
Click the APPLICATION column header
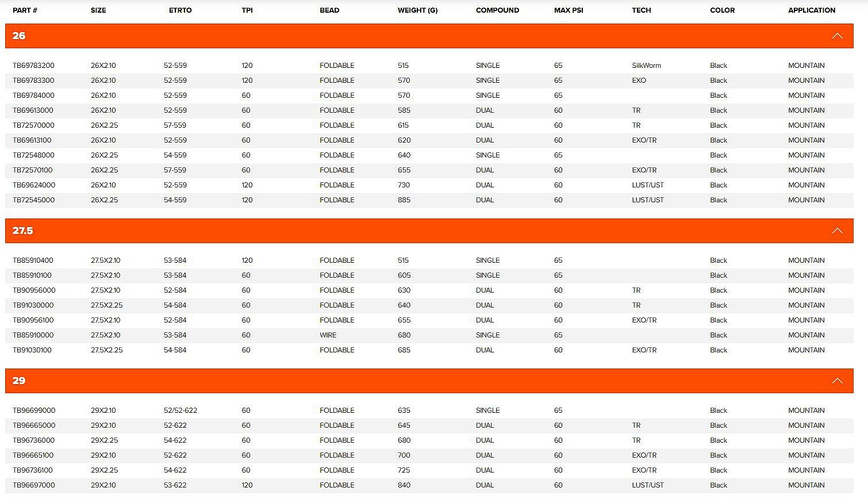coord(811,10)
